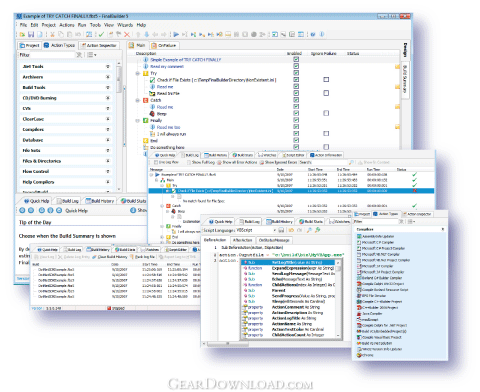The height and width of the screenshot is (392, 480).
Task: Click the Copy icon in main toolbar
Action: coord(61,34)
